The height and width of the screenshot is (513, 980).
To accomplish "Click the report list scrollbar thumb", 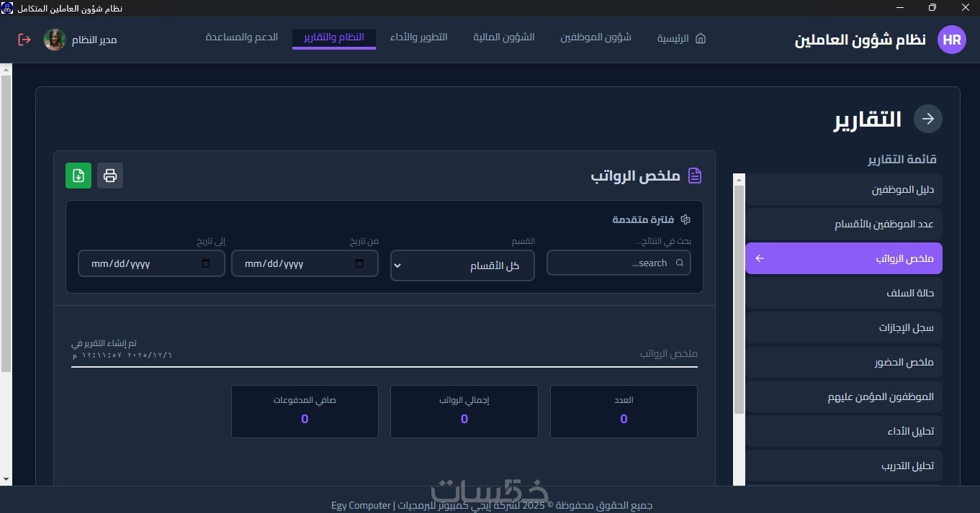I will [739, 299].
